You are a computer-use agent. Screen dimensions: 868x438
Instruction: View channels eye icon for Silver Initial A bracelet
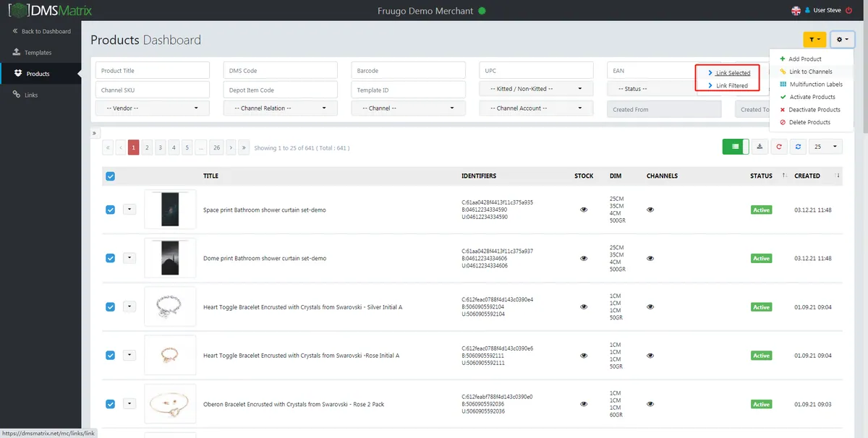(x=650, y=306)
